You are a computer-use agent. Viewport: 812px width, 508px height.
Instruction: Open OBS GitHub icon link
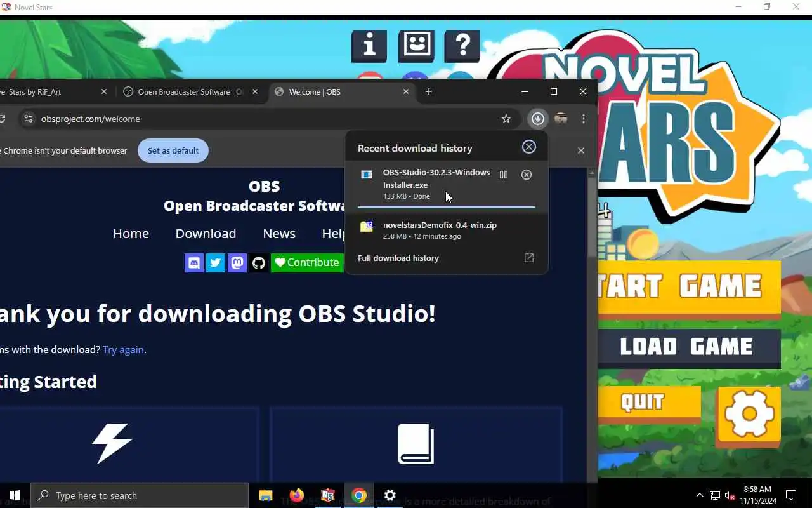259,262
